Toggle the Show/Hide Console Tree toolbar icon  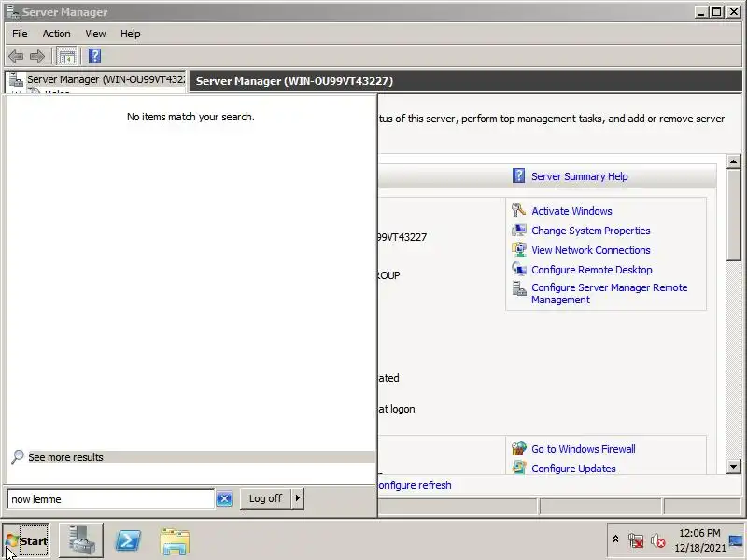[66, 57]
